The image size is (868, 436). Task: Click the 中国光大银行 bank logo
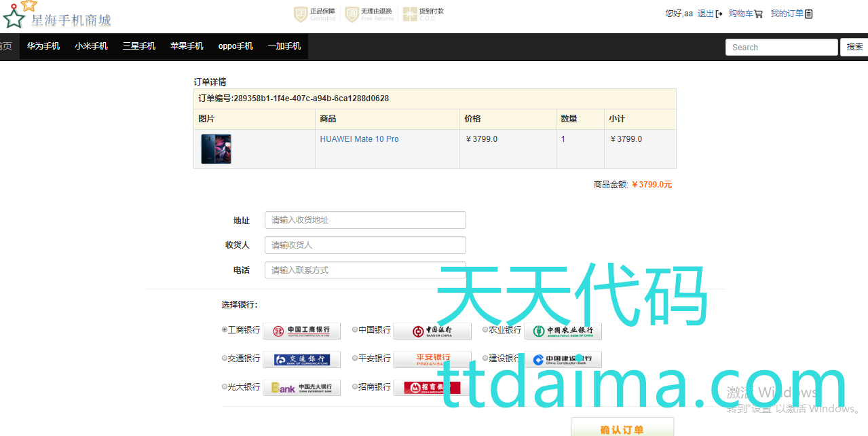tap(301, 388)
